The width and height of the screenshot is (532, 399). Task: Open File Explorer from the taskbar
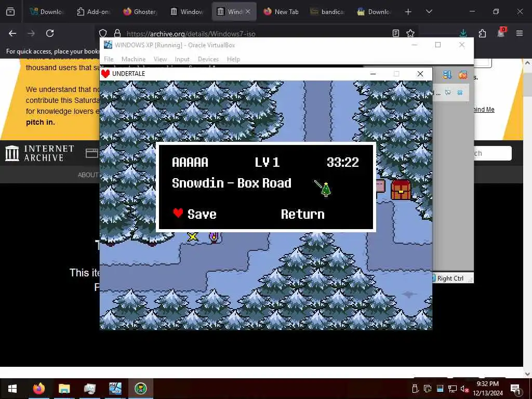(x=64, y=389)
